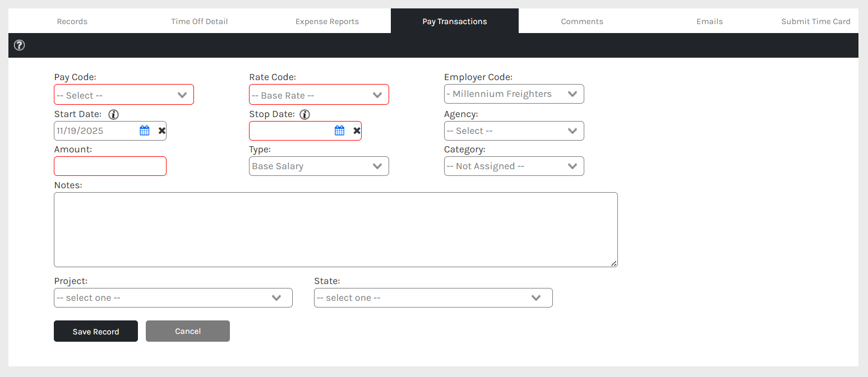Image resolution: width=868 pixels, height=377 pixels.
Task: Show the Start Date info tooltip icon
Action: (x=114, y=114)
